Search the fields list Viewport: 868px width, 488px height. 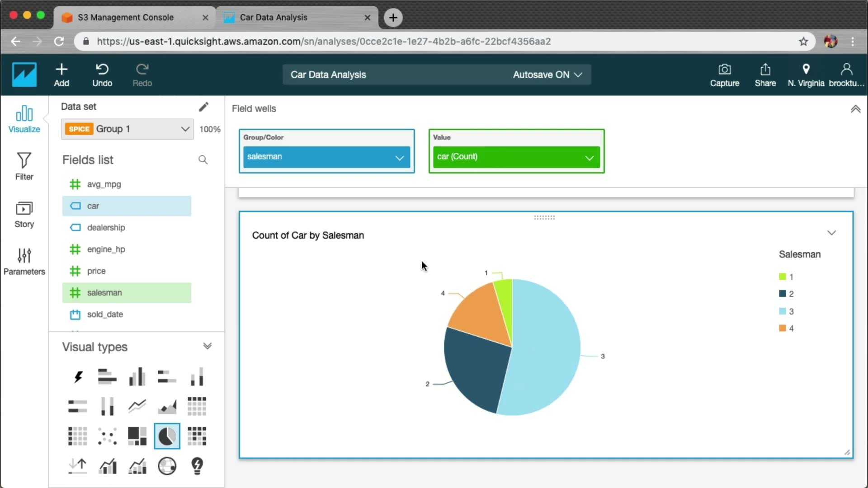point(203,160)
